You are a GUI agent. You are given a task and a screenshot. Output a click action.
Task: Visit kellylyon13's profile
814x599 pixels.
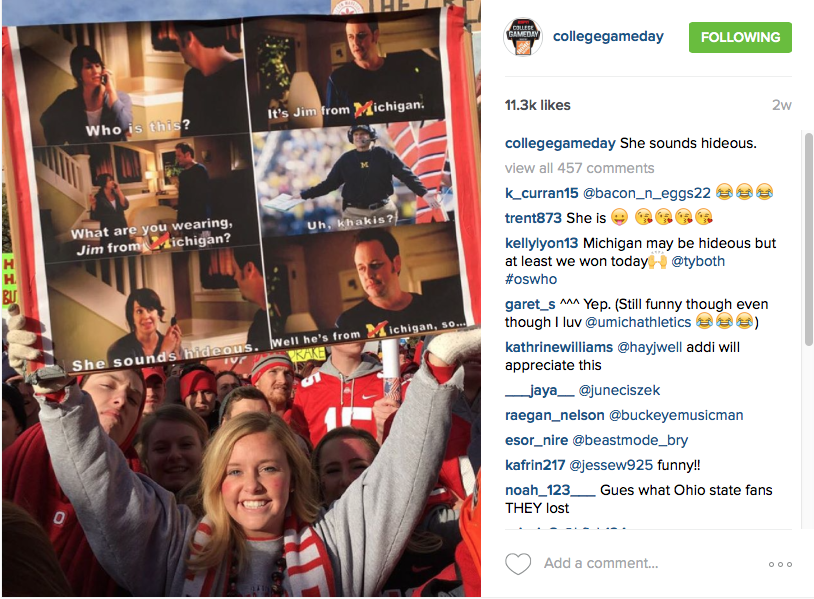point(541,243)
